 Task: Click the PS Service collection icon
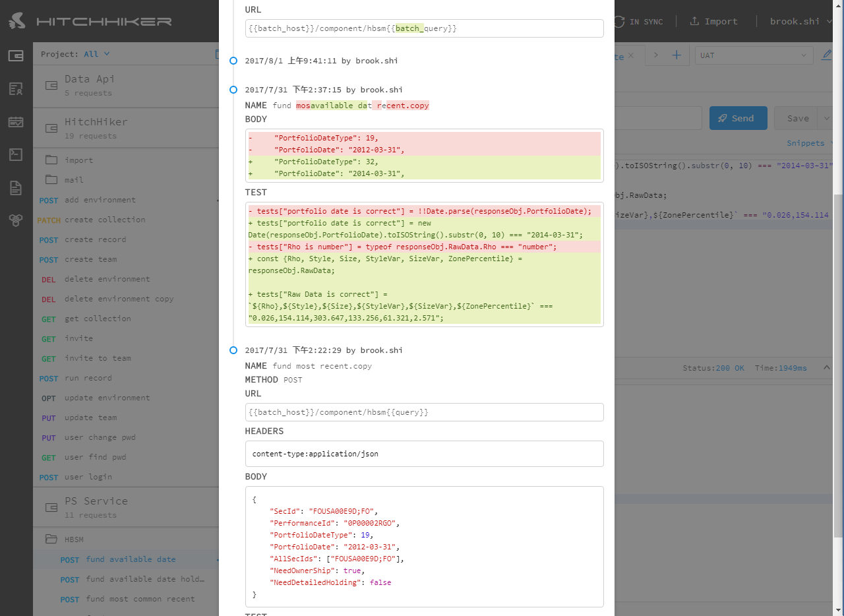click(51, 507)
